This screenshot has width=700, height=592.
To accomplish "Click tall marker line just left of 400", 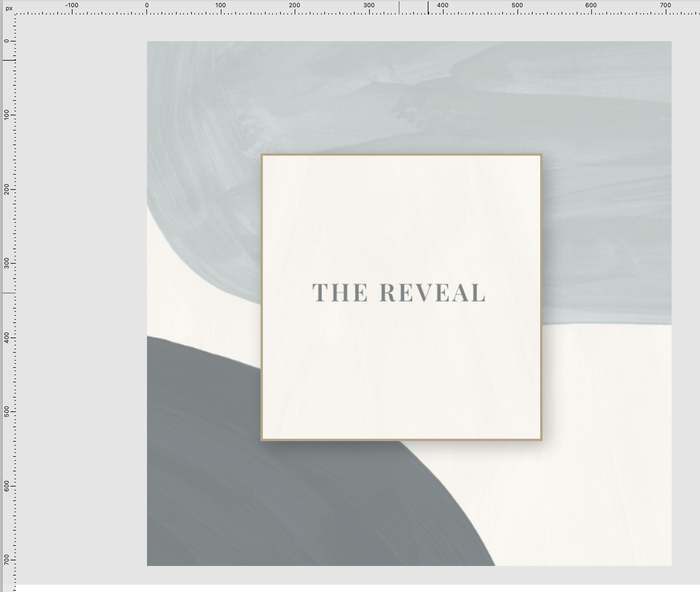I will pos(428,8).
